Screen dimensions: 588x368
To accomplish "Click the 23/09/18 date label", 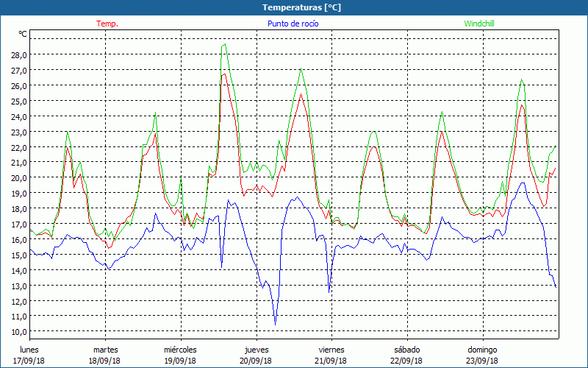I will coord(482,361).
